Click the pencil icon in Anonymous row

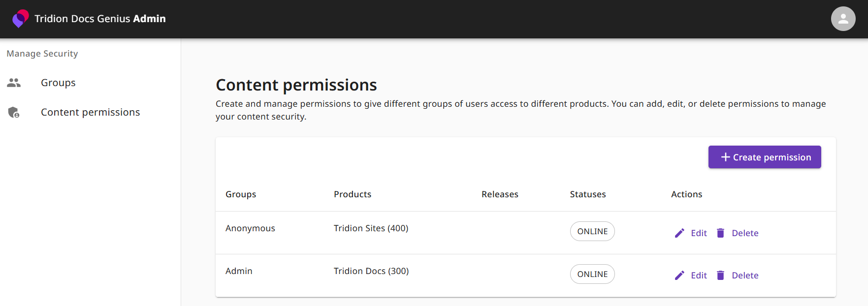(x=679, y=233)
